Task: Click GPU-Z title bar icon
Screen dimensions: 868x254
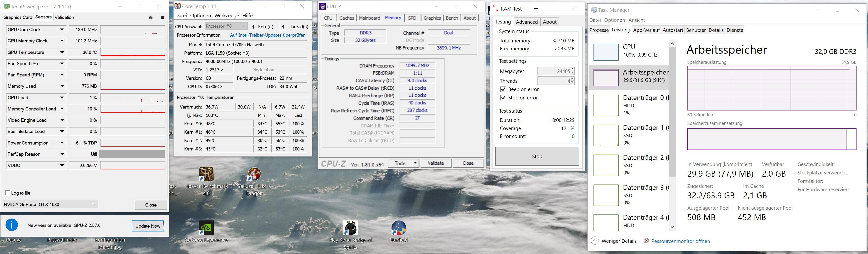Action: click(x=6, y=6)
